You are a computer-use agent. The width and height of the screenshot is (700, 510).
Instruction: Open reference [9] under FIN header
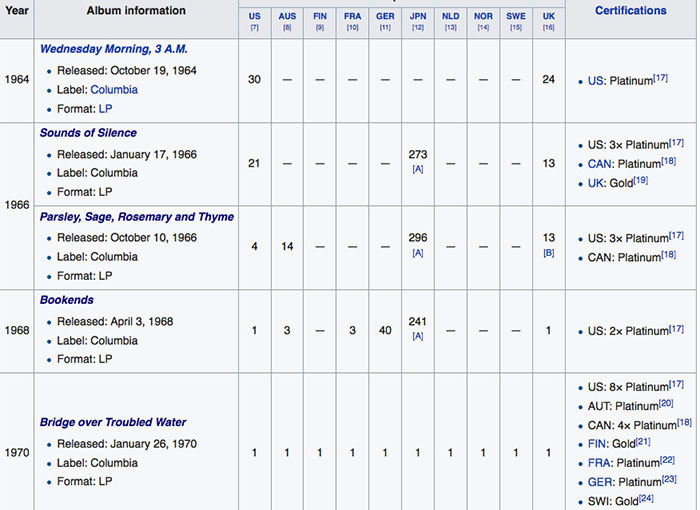click(320, 28)
